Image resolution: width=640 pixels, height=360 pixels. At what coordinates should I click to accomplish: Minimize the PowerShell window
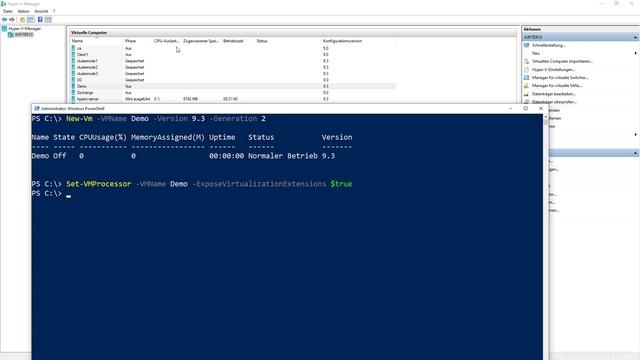511,109
